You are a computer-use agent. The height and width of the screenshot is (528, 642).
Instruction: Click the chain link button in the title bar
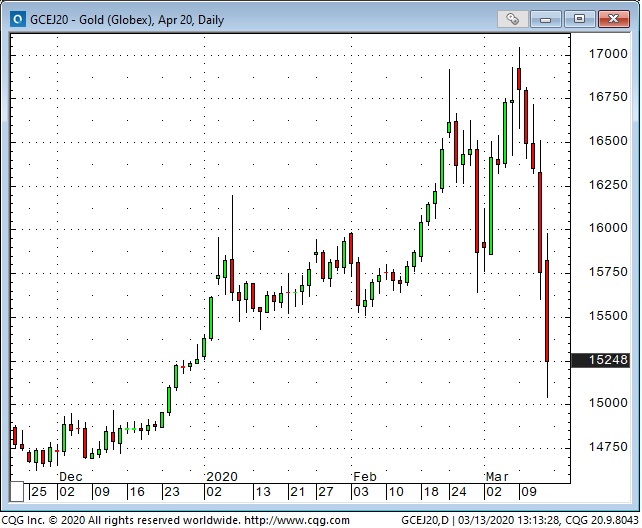click(x=513, y=19)
